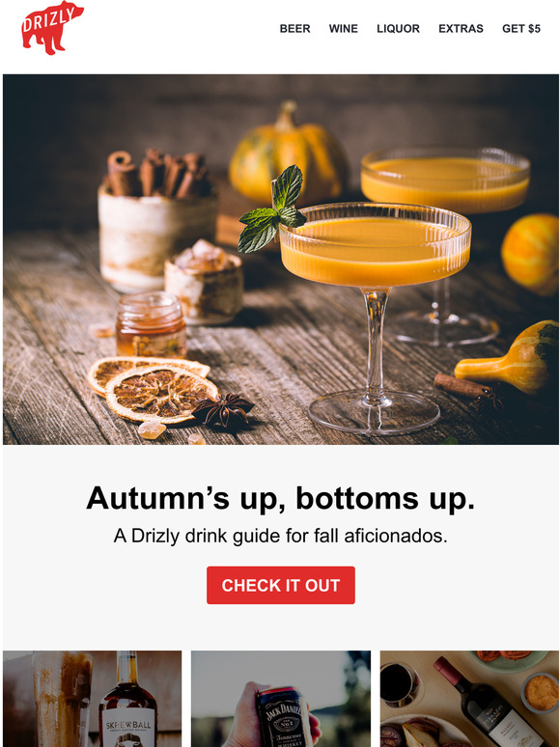Open the BEER menu link
Screen dimensions: 560x747
click(294, 29)
